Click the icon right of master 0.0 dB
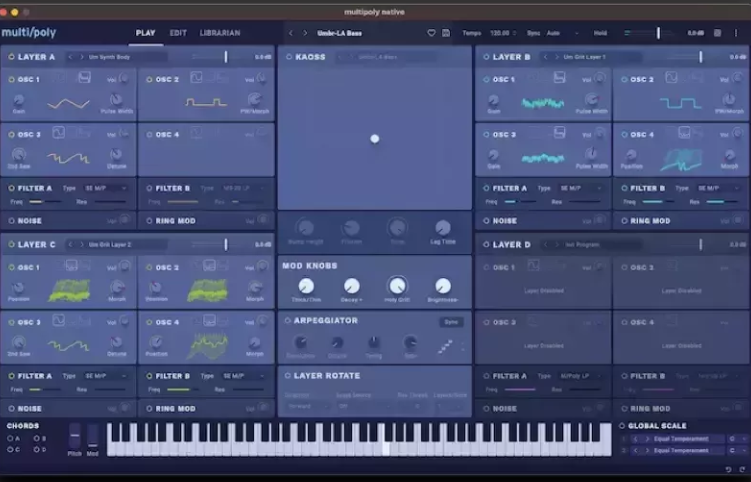 [x=717, y=33]
